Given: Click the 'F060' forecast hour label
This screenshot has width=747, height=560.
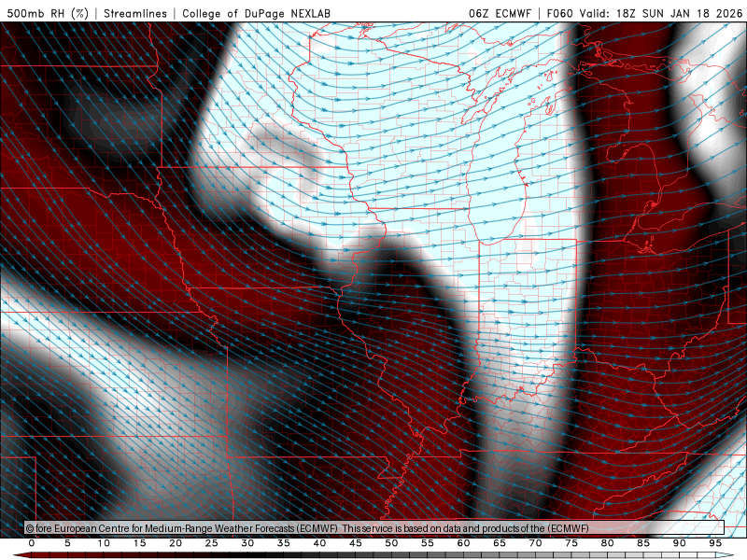Looking at the screenshot, I should 559,13.
